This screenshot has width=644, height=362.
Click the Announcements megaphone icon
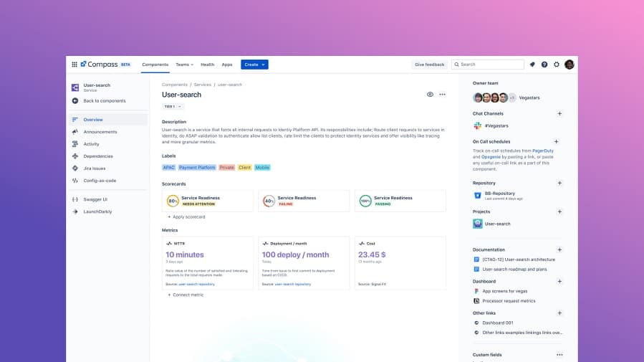[x=75, y=132]
